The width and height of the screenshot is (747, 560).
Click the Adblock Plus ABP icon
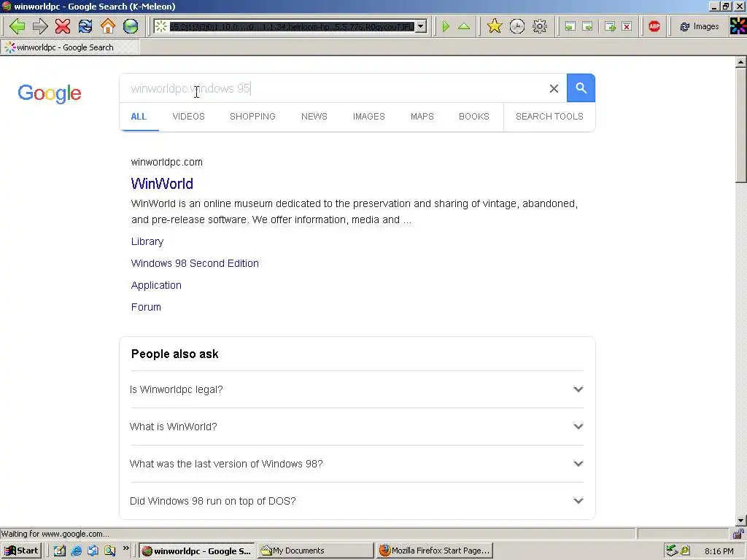click(654, 26)
